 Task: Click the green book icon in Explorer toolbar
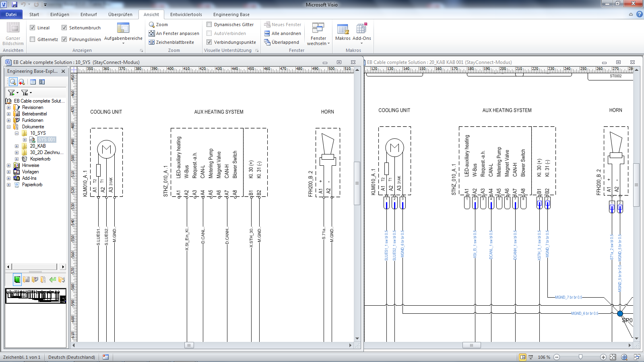pyautogui.click(x=17, y=280)
